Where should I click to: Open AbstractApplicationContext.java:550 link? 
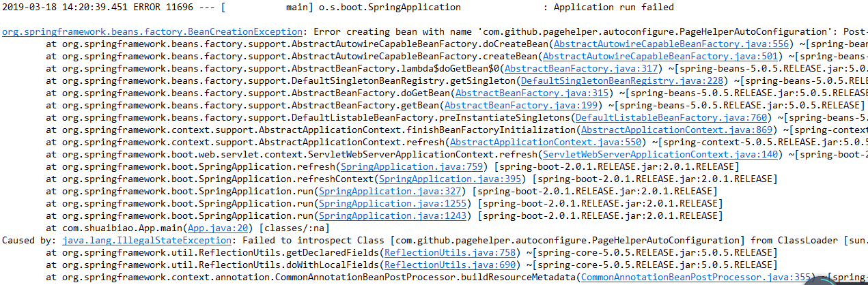pos(547,142)
